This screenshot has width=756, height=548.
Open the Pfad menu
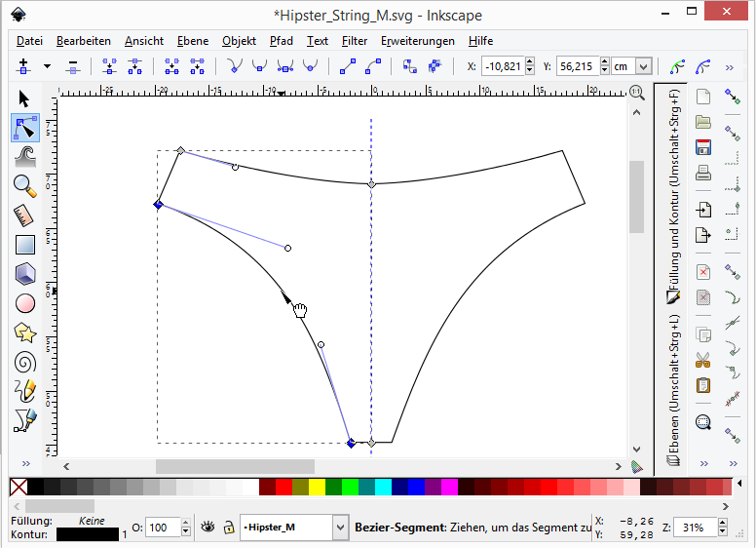282,41
